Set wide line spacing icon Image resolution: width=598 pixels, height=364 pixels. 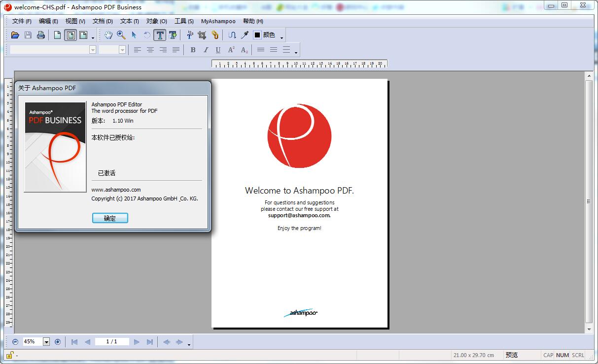point(286,50)
